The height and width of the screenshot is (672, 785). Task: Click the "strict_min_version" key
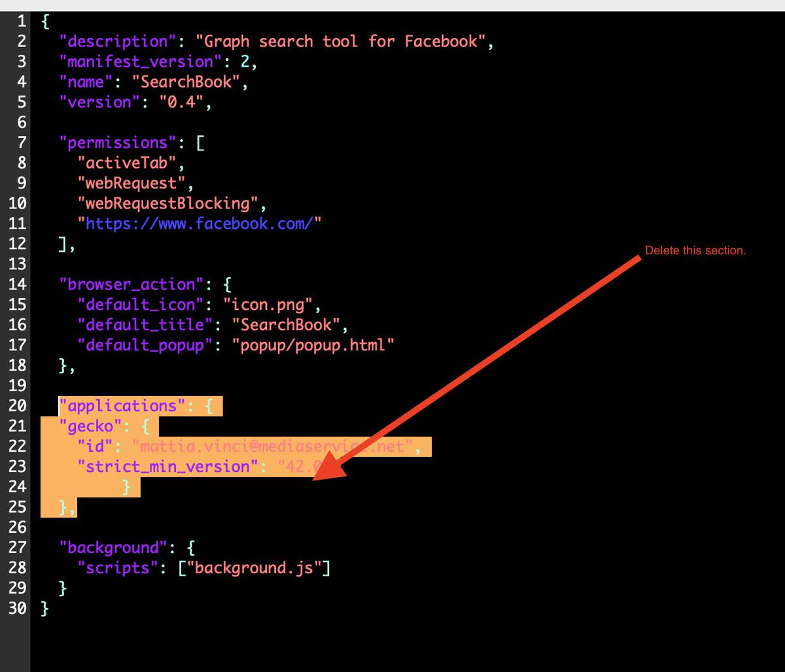click(168, 467)
